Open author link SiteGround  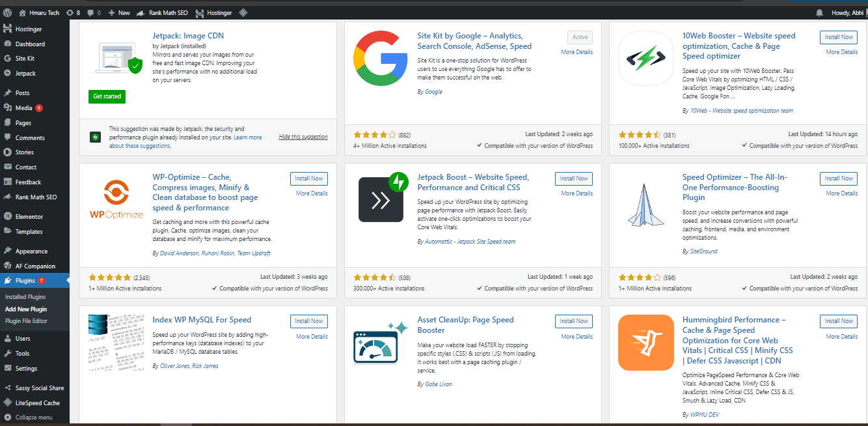tap(703, 251)
